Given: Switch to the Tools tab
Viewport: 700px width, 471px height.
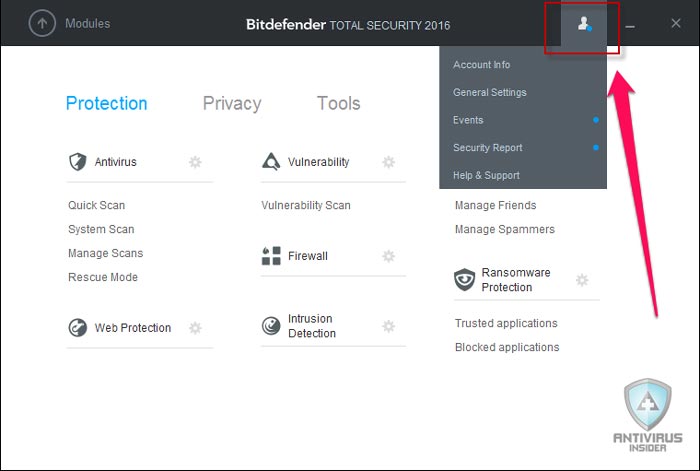Looking at the screenshot, I should [x=338, y=103].
